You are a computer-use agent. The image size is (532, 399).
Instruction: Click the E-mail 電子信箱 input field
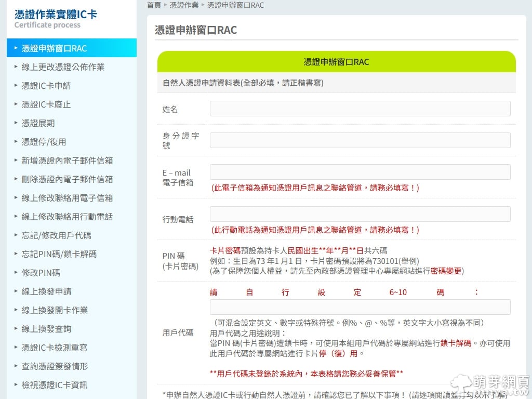click(360, 172)
